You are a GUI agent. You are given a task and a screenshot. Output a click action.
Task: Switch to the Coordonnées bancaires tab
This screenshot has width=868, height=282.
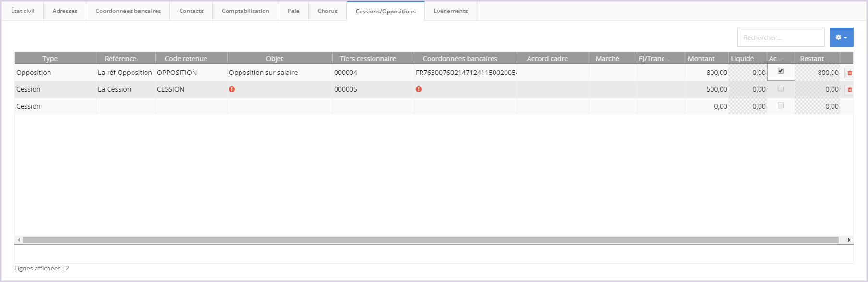point(128,11)
